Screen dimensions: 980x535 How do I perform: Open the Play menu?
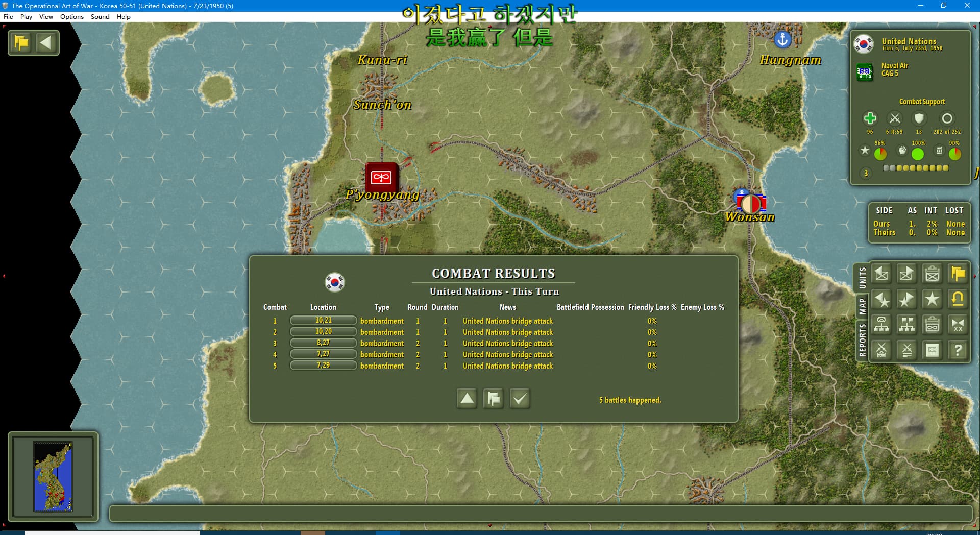click(26, 16)
